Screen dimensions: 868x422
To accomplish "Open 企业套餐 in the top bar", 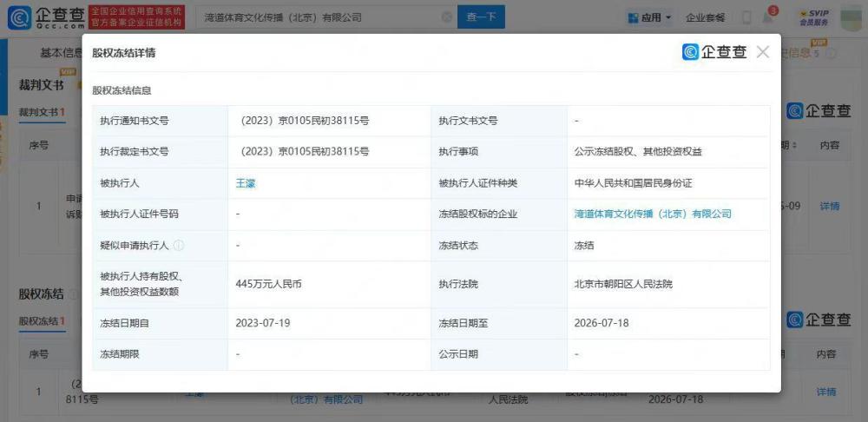I will click(705, 17).
